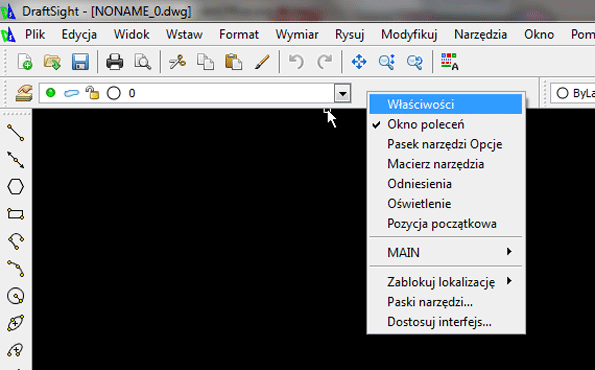Select the Line drawing tool
The height and width of the screenshot is (370, 595).
16,133
